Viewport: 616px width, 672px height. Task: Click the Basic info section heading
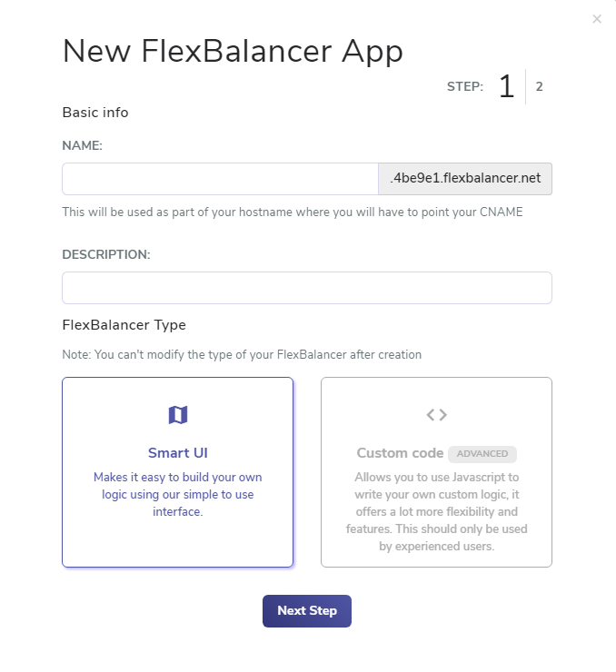click(x=95, y=113)
